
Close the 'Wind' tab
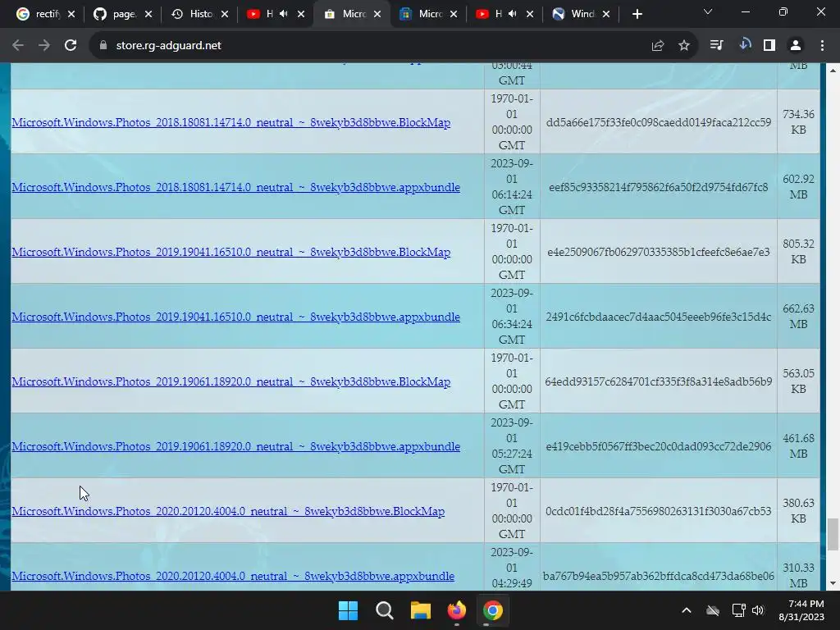[606, 14]
